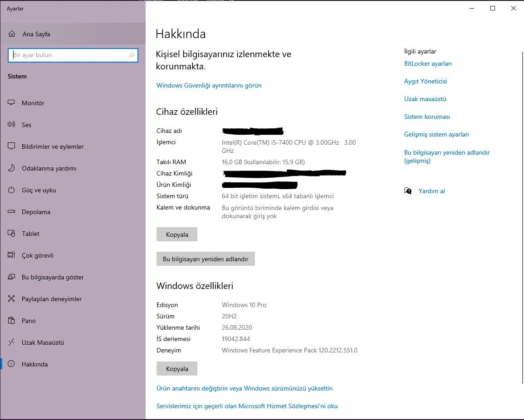This screenshot has height=420, width=524.
Task: Open Aygıt Yöneticisi link
Action: (x=426, y=81)
